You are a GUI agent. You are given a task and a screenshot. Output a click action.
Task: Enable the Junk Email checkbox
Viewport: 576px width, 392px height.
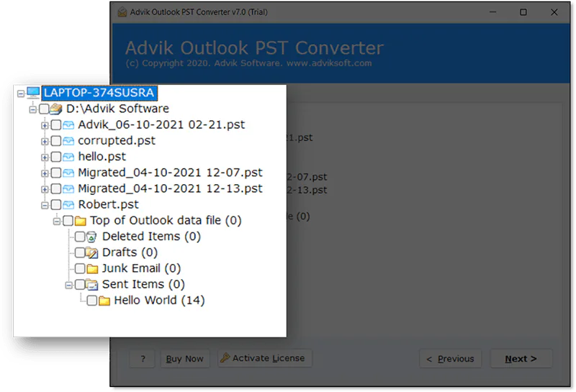tap(80, 269)
